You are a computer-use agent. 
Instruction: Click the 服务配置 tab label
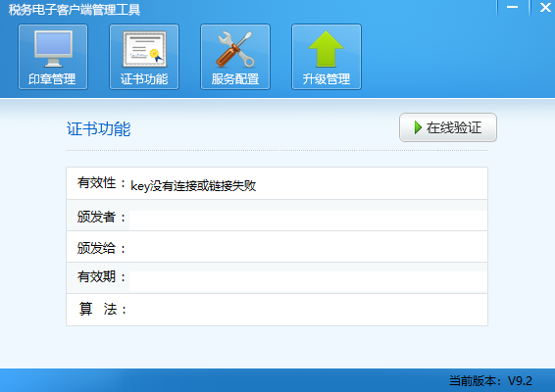(235, 79)
